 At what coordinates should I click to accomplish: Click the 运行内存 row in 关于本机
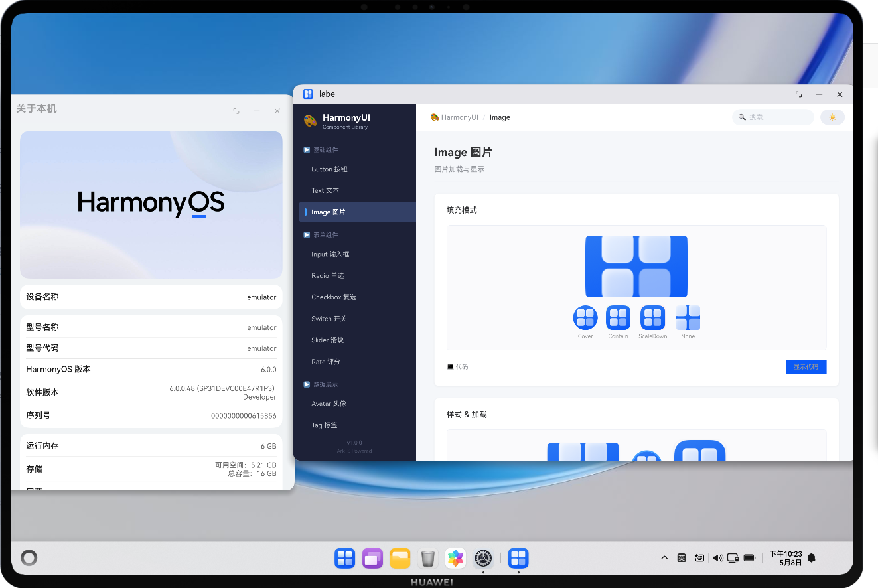point(151,446)
